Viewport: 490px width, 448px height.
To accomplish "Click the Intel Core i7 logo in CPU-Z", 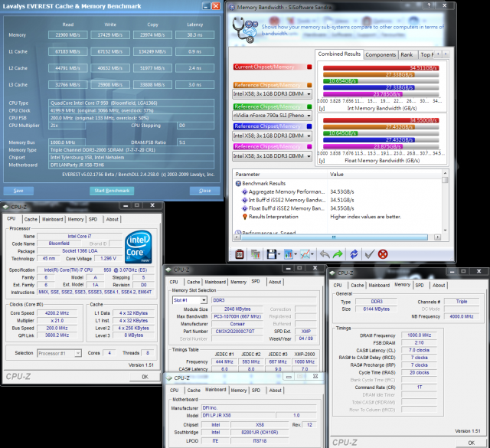I will point(139,247).
